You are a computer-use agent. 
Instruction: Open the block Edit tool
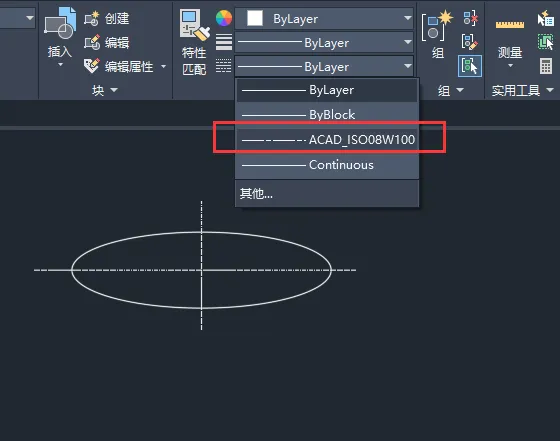(x=106, y=42)
